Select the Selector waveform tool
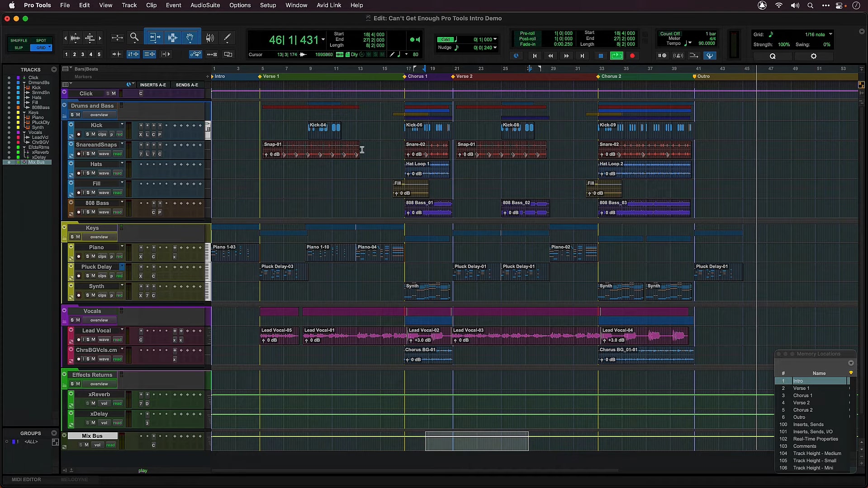The image size is (868, 488). point(172,38)
